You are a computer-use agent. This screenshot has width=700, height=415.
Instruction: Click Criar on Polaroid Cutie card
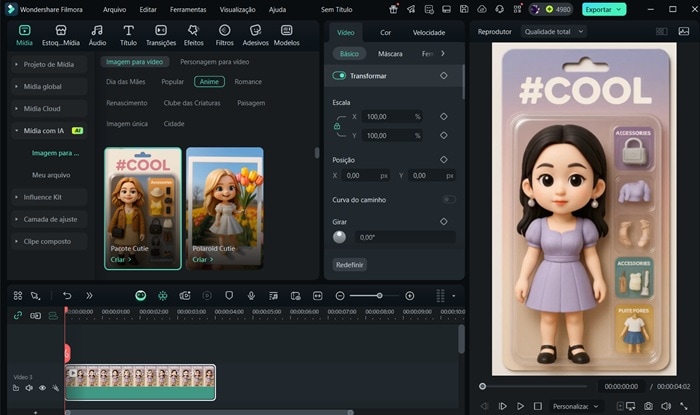click(203, 259)
